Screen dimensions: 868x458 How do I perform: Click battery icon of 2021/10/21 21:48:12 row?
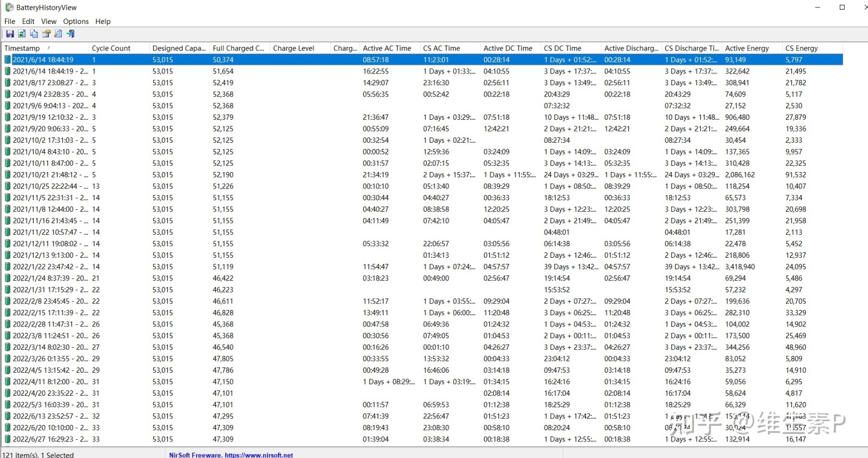click(7, 175)
